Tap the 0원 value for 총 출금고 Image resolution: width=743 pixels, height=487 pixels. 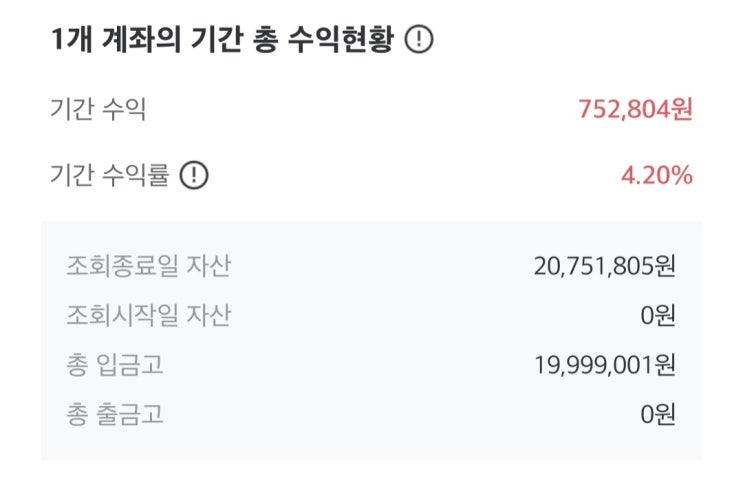click(658, 414)
